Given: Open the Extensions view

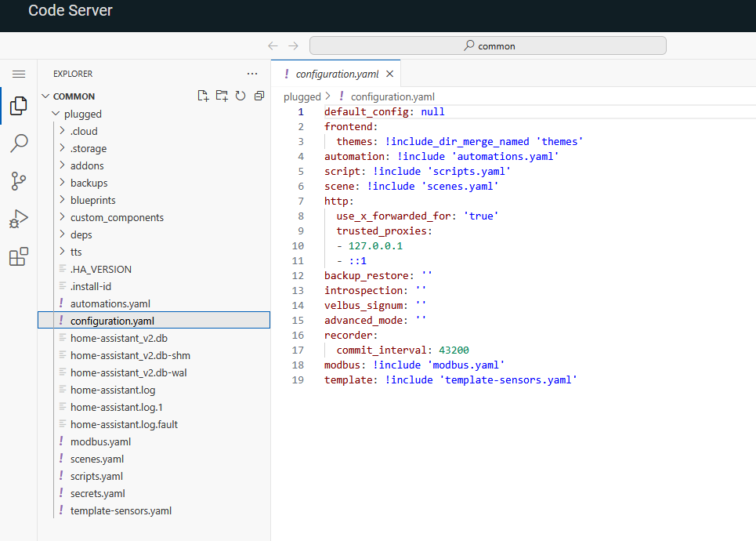Looking at the screenshot, I should click(x=19, y=256).
